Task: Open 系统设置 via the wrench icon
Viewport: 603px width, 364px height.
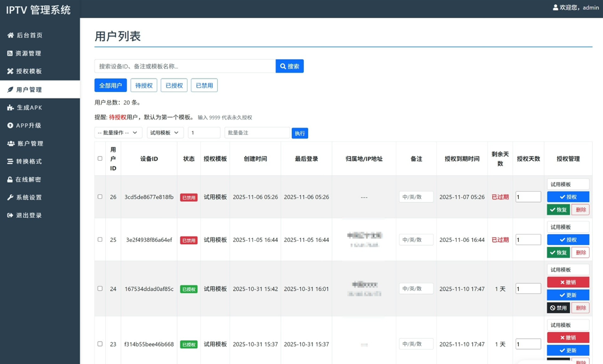Action: click(x=9, y=197)
